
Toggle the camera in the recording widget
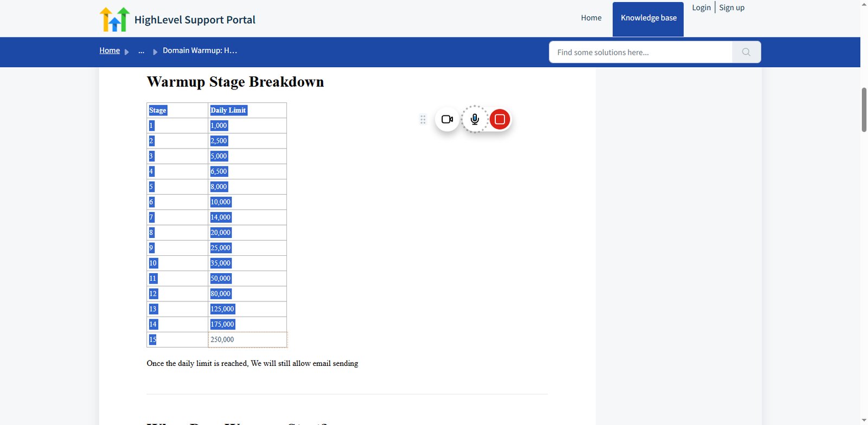point(447,119)
